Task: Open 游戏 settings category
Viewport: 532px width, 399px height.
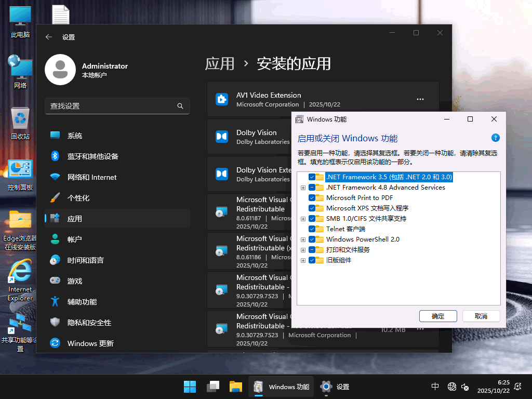Action: (117, 281)
